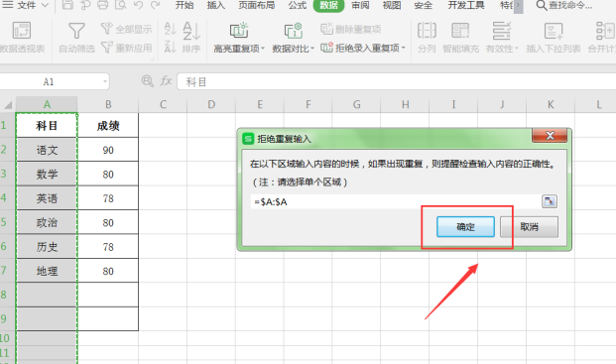Click the ribbon tabs scroll arrow

[x=518, y=6]
